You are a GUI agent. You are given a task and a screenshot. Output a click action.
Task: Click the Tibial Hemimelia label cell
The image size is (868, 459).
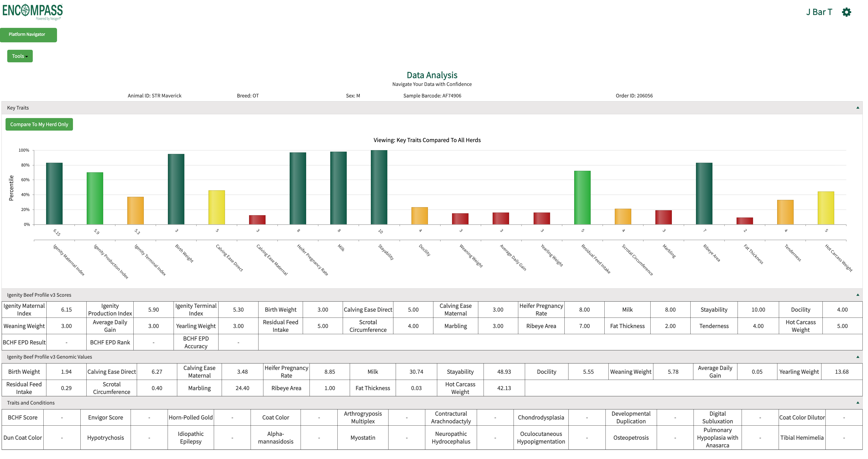pos(802,438)
